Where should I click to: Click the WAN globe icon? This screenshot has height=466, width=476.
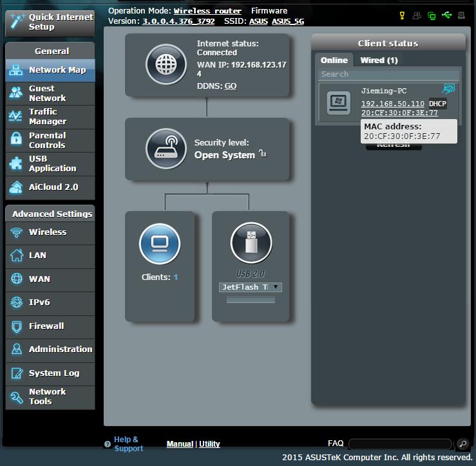tap(17, 279)
